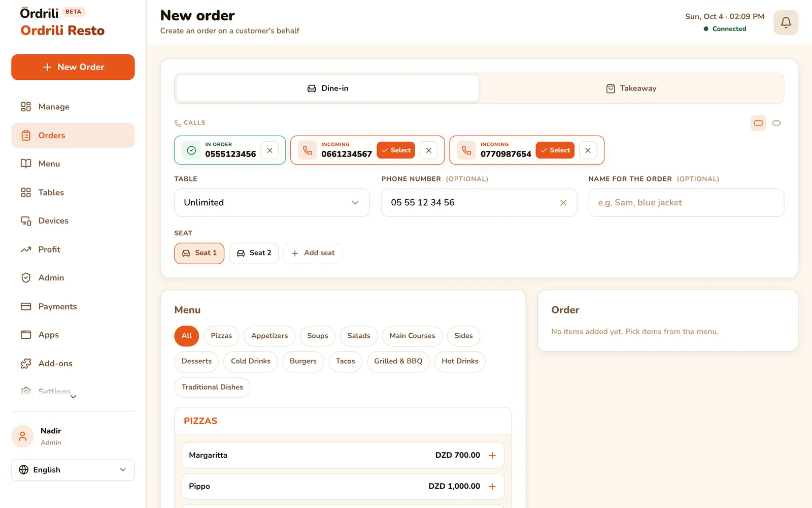Open the Admin section

click(x=73, y=278)
